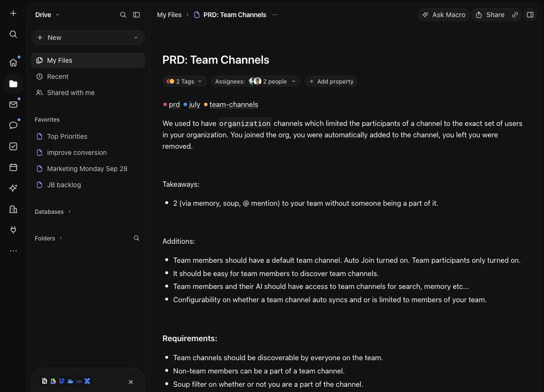Click the prd tag link

(174, 105)
